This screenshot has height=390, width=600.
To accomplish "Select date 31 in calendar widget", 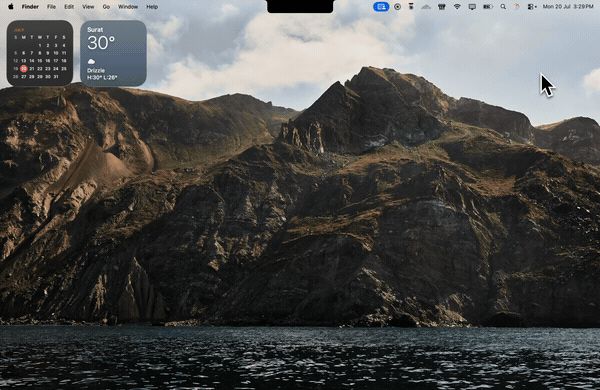I will (x=56, y=77).
